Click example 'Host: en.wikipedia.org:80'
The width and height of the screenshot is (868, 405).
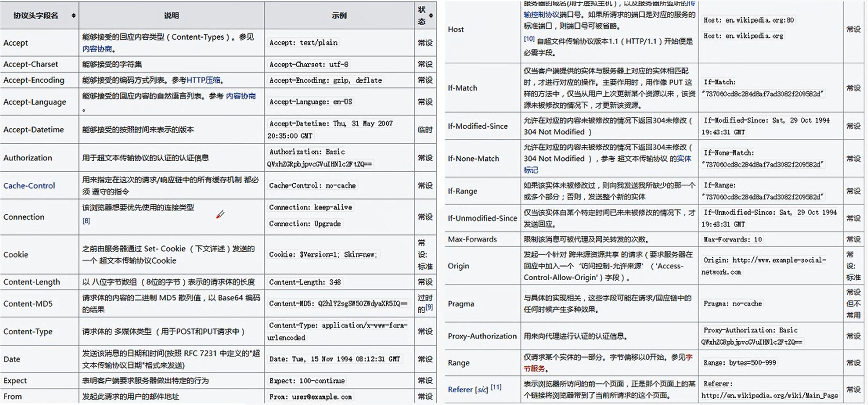748,20
